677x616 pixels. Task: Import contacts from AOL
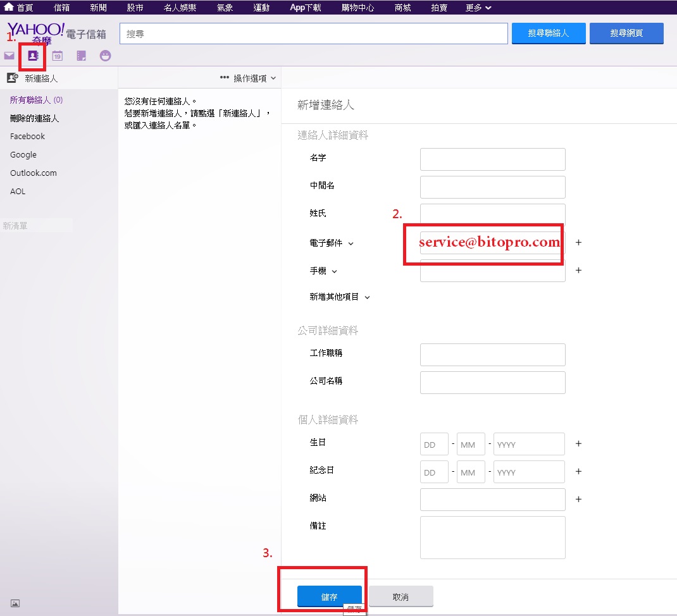coord(18,191)
